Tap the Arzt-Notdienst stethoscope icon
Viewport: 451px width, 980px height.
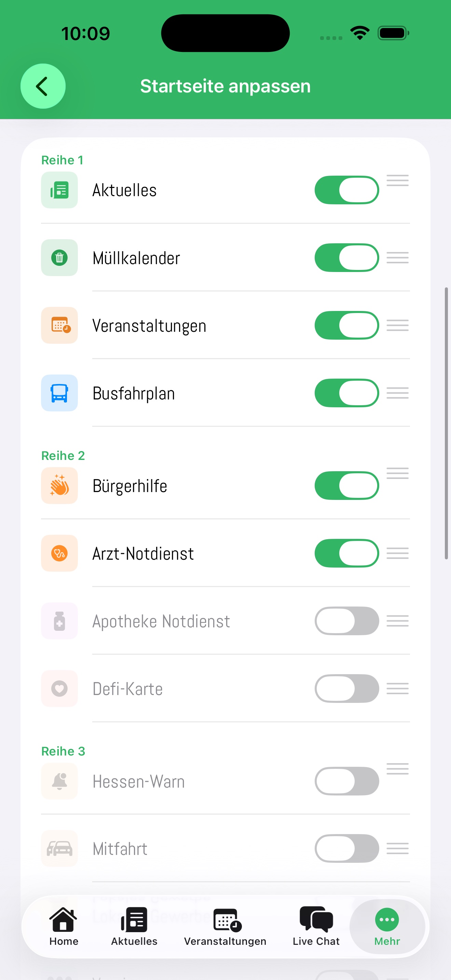click(59, 553)
